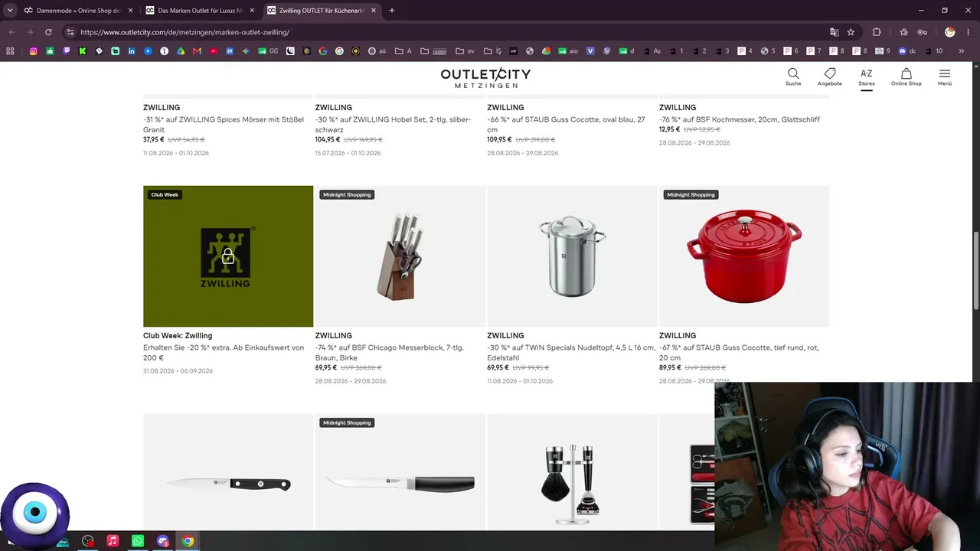Open the Kick bookmark
Viewport: 980px width, 551px height.
[83, 51]
